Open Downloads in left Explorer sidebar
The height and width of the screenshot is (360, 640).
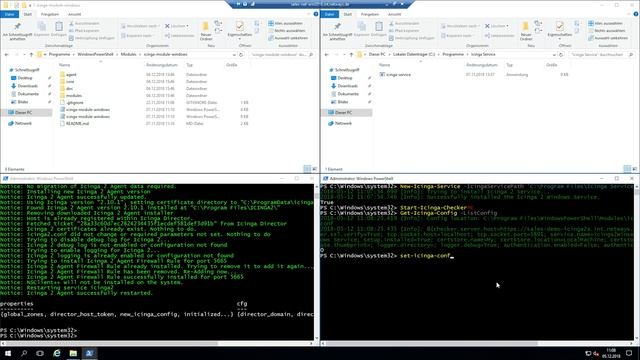point(27,86)
